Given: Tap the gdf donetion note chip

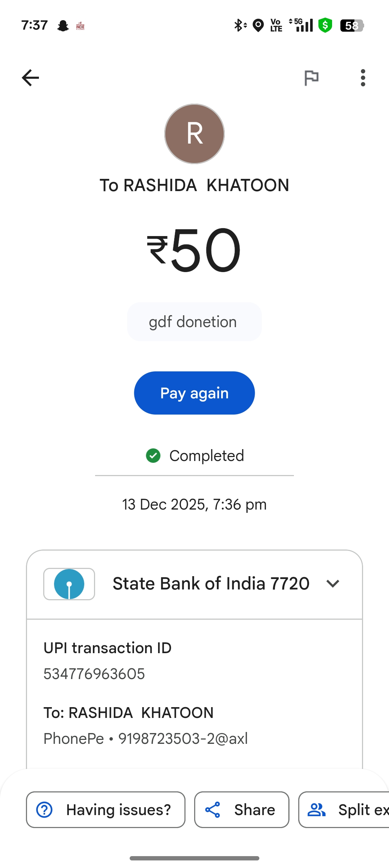Looking at the screenshot, I should tap(194, 322).
